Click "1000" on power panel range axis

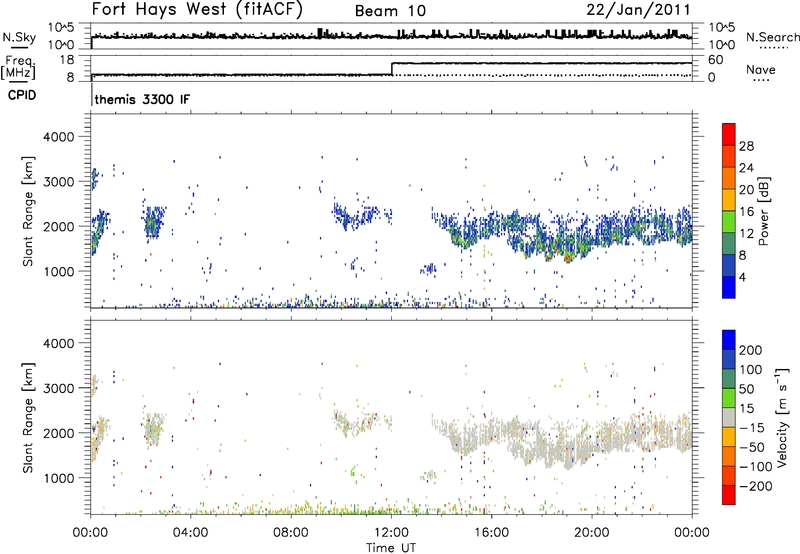(58, 271)
